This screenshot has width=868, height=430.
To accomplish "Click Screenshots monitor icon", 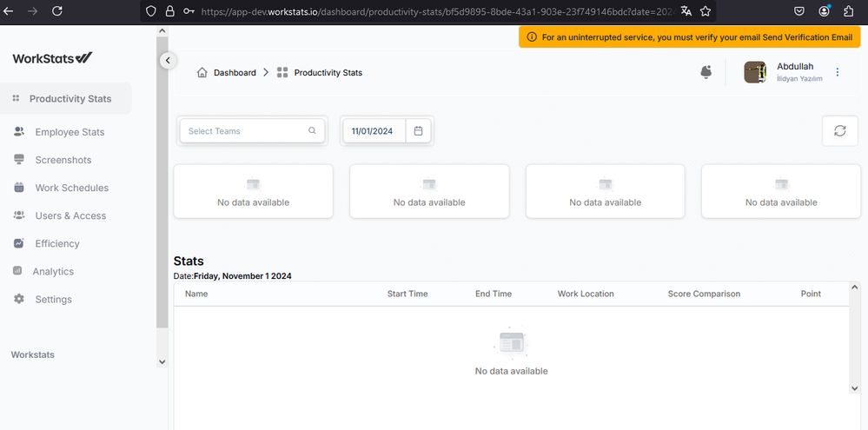I will point(19,159).
